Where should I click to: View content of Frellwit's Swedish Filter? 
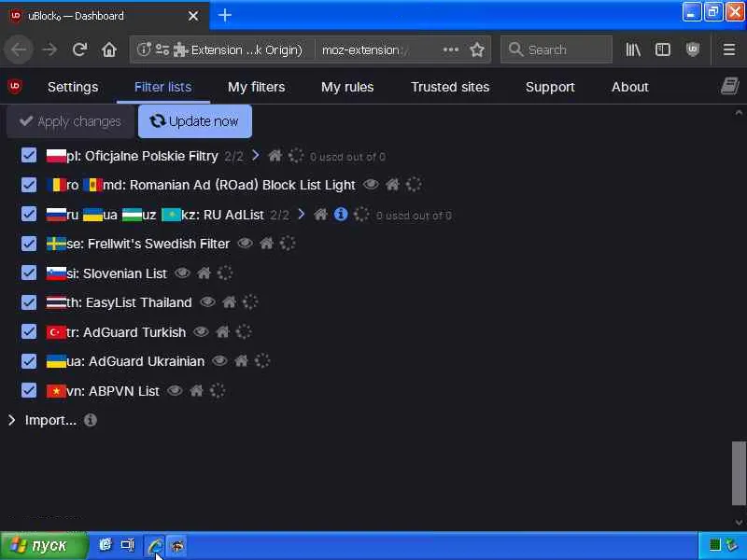pos(245,244)
